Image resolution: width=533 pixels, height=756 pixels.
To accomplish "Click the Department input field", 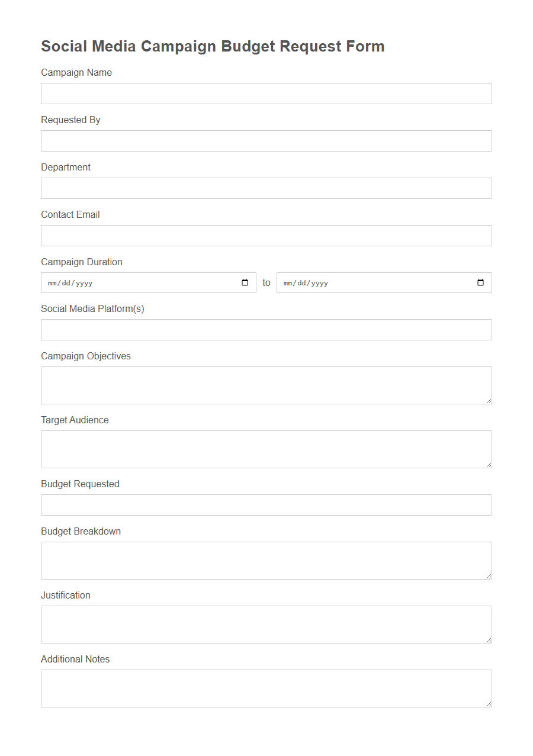I will (266, 188).
